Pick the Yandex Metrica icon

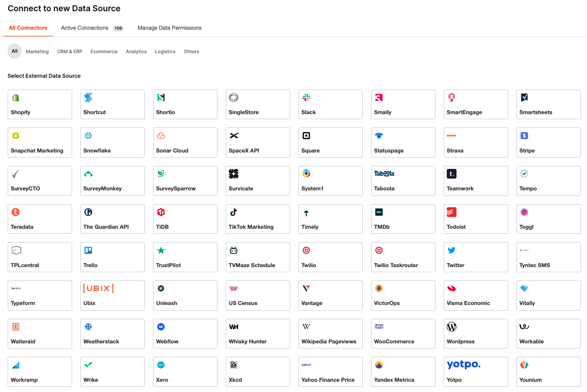[x=379, y=365]
